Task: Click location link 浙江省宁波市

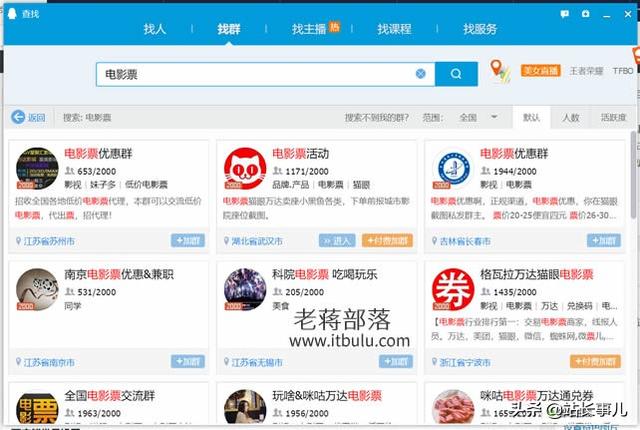Action: 465,362
